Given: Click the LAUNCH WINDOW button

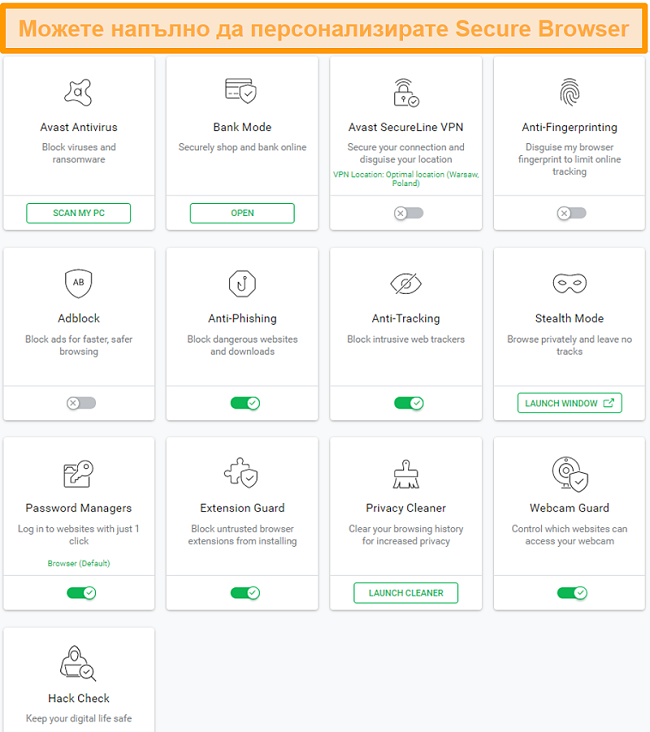Looking at the screenshot, I should (x=569, y=403).
